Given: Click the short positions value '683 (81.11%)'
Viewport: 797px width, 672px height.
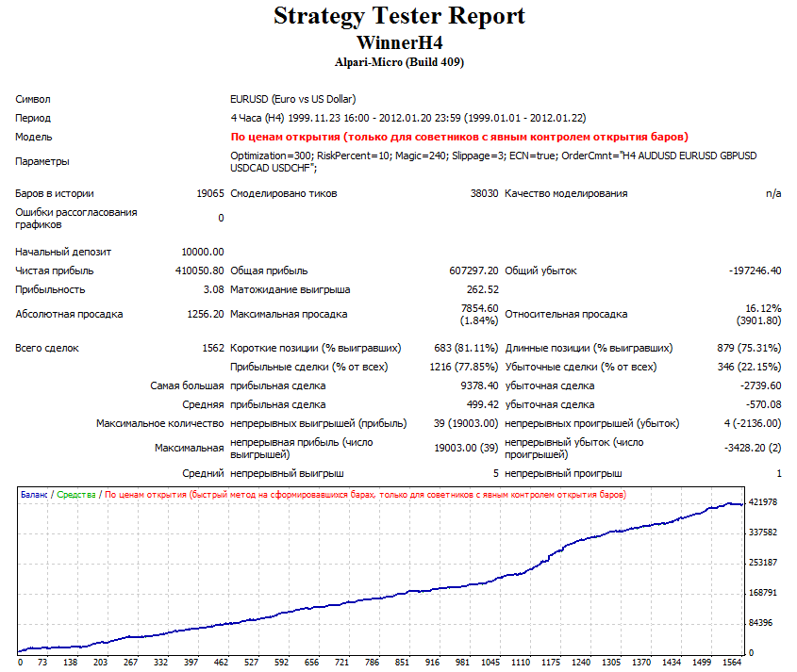Looking at the screenshot, I should pos(466,348).
